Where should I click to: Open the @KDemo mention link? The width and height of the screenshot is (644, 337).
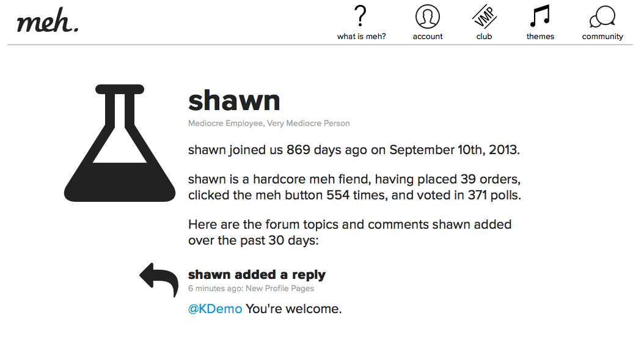click(x=215, y=309)
